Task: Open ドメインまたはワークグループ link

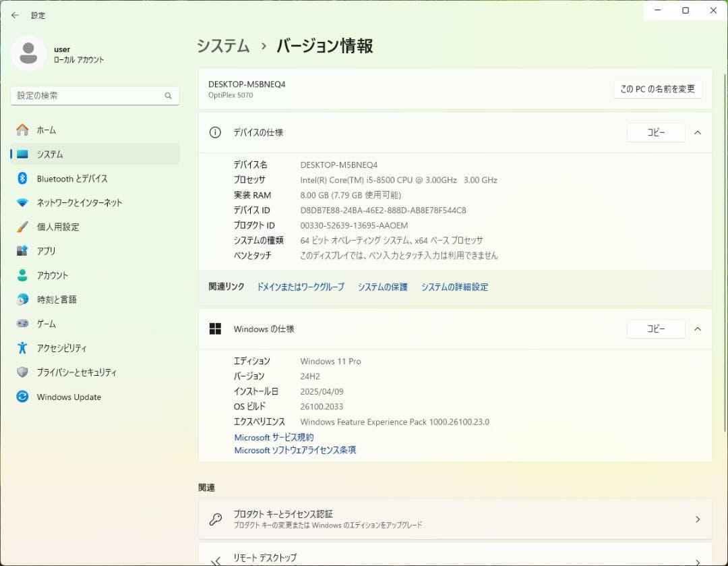Action: point(301,287)
